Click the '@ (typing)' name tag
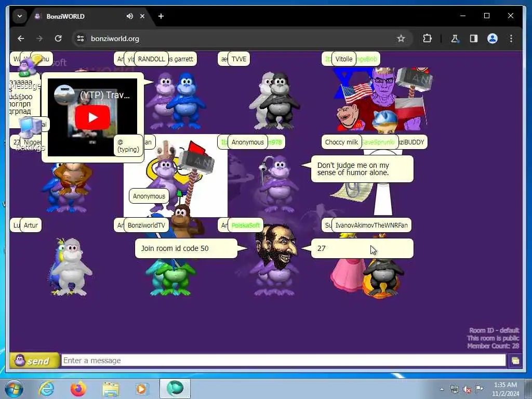The image size is (532, 399). coord(128,146)
